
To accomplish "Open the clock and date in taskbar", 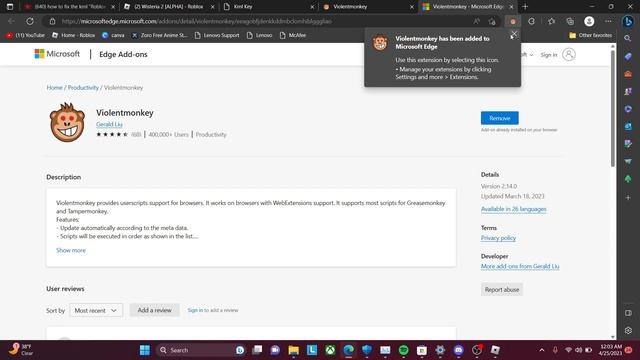I will (611, 350).
